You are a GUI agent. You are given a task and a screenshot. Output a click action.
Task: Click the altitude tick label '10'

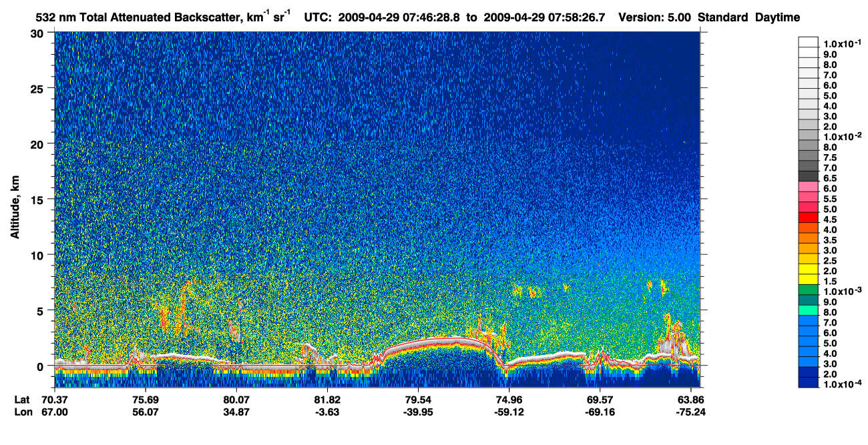[x=39, y=254]
